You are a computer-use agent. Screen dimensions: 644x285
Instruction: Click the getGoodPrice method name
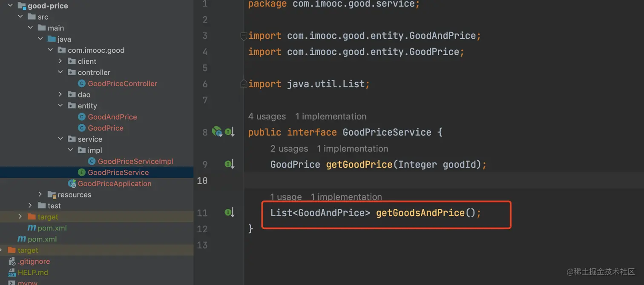[359, 164]
